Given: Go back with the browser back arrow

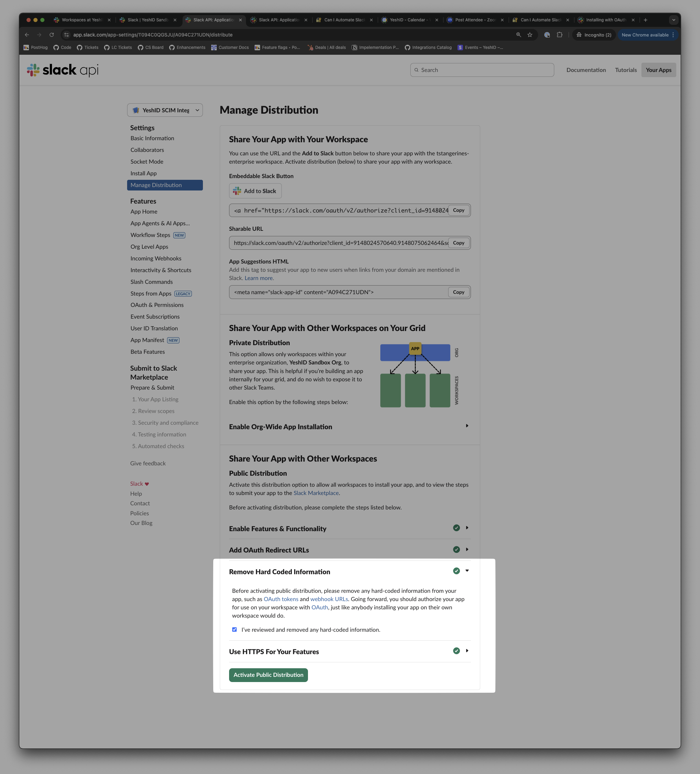Looking at the screenshot, I should pos(27,35).
